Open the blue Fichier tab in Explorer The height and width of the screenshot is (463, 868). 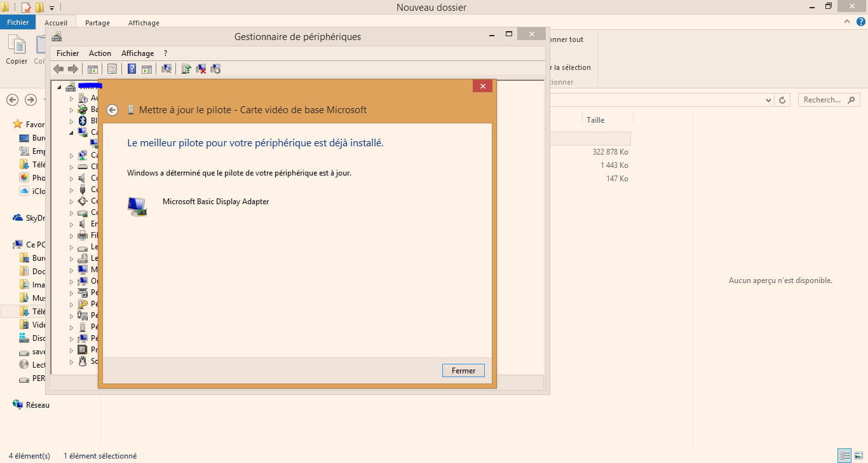click(18, 22)
